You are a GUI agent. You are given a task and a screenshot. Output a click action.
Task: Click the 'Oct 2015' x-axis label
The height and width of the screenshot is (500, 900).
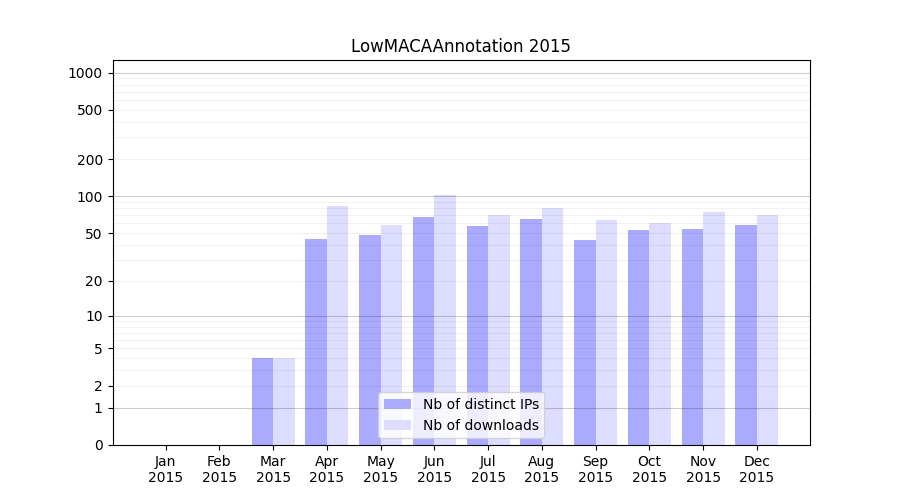click(x=649, y=469)
